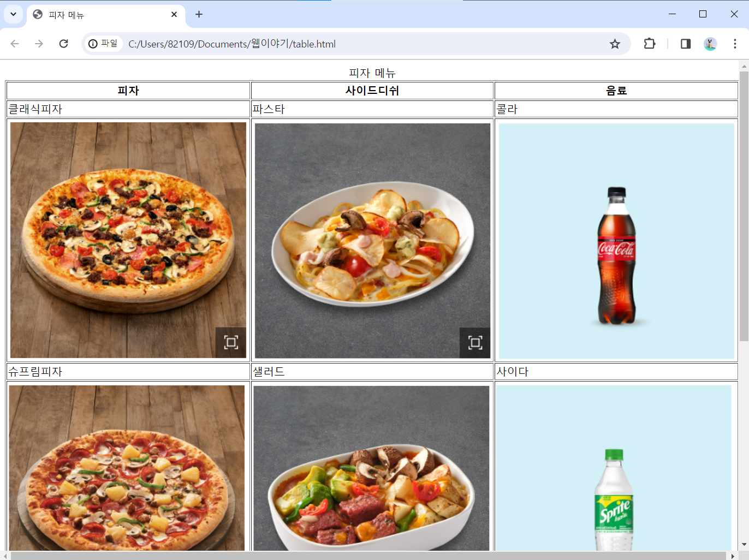Open a new tab with plus button

(x=199, y=14)
